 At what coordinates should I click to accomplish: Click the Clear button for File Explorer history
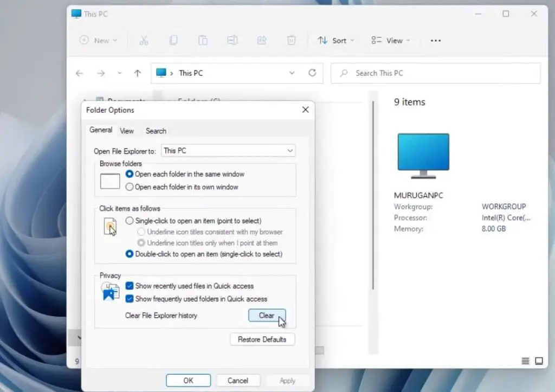click(267, 315)
